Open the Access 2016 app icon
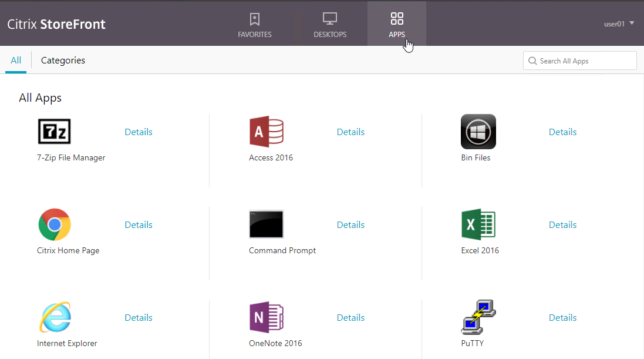The height and width of the screenshot is (359, 644). tap(267, 132)
